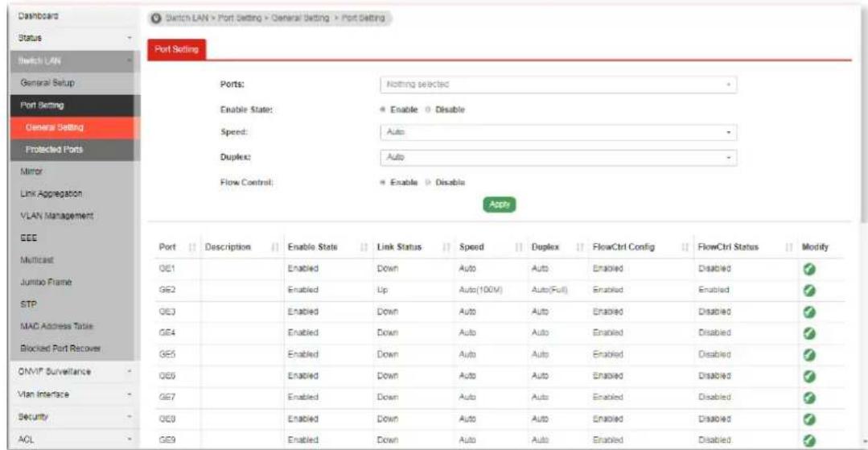Open the Multicast page
Screen dimensions: 868x450
[x=35, y=259]
